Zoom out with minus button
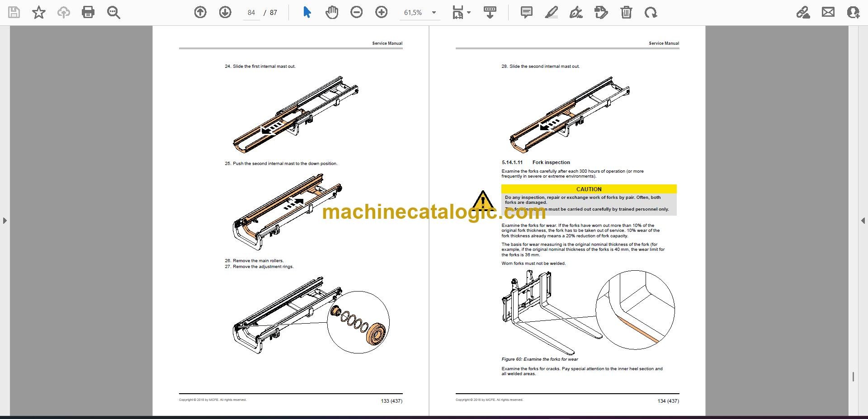Screen dimensions: 868x419 pyautogui.click(x=357, y=12)
